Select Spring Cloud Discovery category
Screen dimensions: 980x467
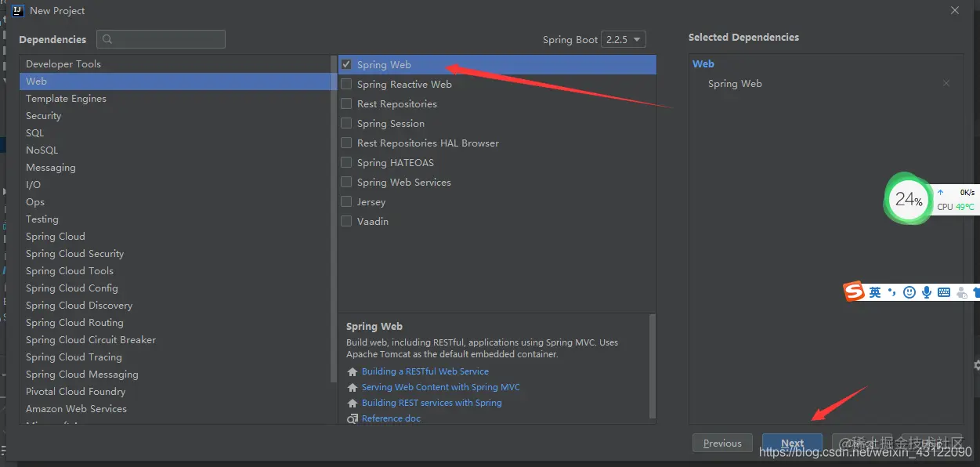tap(175, 306)
